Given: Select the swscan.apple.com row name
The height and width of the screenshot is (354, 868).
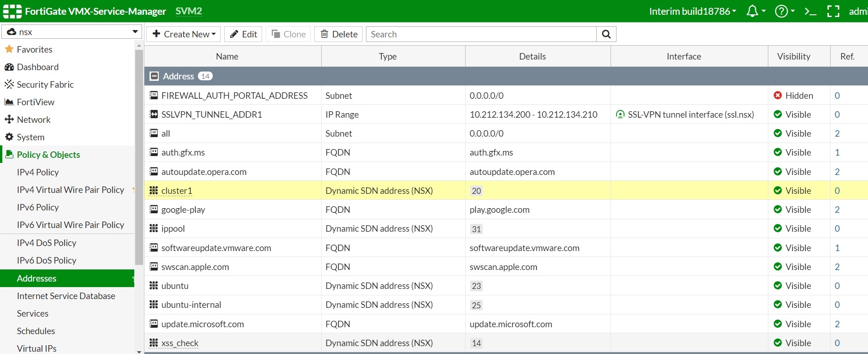Looking at the screenshot, I should point(195,267).
